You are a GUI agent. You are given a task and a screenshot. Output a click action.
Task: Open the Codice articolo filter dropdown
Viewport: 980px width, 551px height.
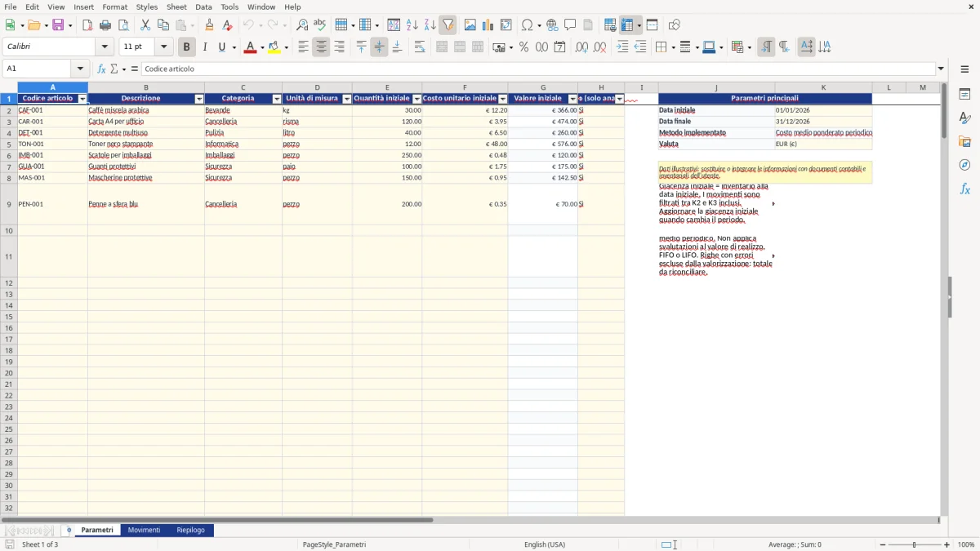click(x=82, y=99)
